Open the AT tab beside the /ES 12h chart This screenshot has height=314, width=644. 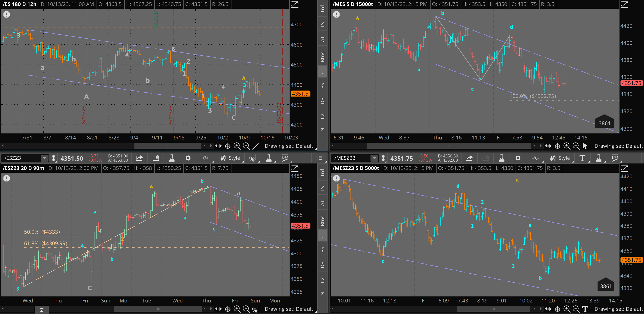pyautogui.click(x=322, y=39)
